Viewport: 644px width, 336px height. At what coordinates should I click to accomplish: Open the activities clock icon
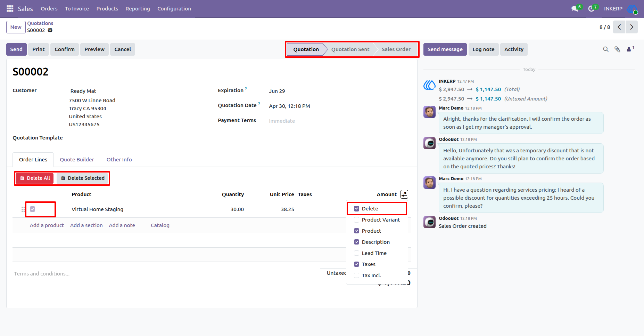pyautogui.click(x=591, y=9)
